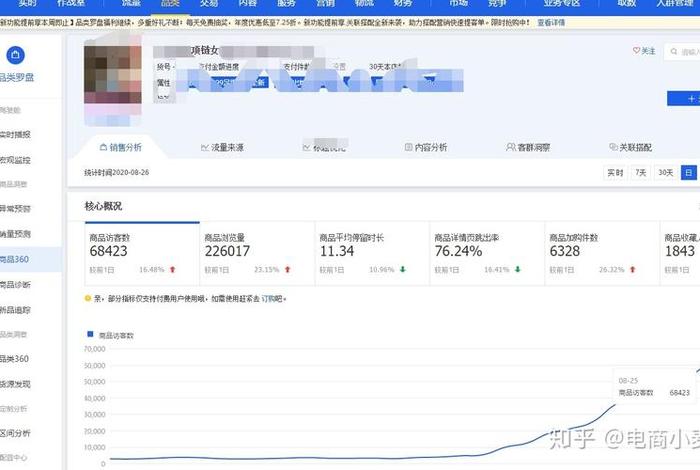
Task: Click the pixelated product thumbnail image
Action: tap(112, 79)
